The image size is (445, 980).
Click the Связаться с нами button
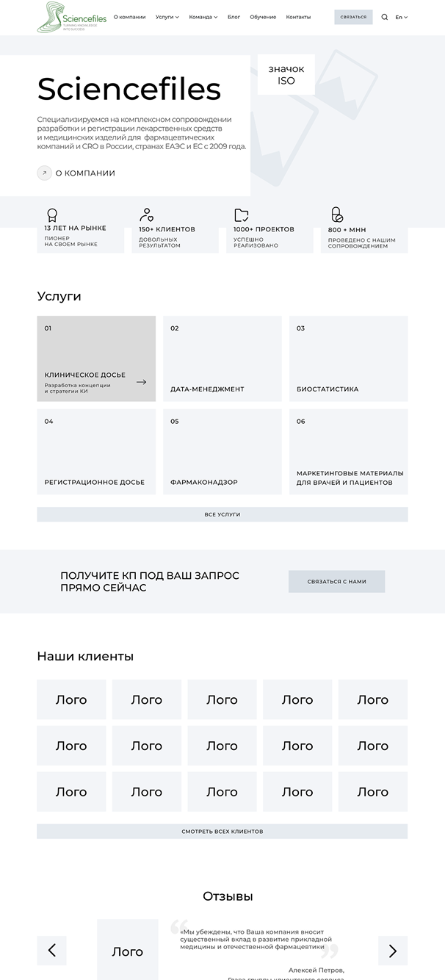[336, 581]
